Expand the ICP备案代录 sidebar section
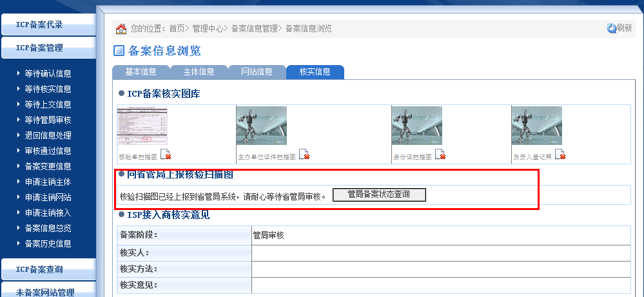 (48, 24)
